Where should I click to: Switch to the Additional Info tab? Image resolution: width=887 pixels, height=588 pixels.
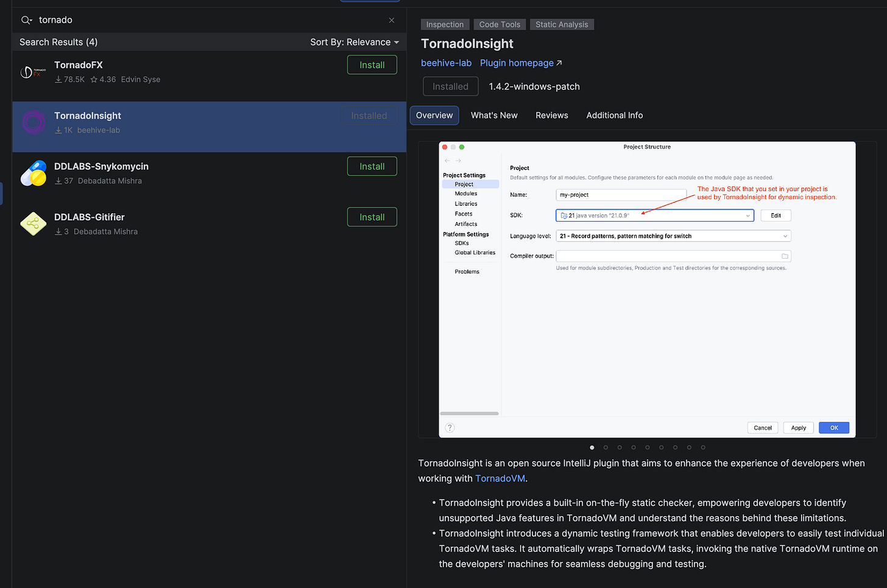point(614,115)
